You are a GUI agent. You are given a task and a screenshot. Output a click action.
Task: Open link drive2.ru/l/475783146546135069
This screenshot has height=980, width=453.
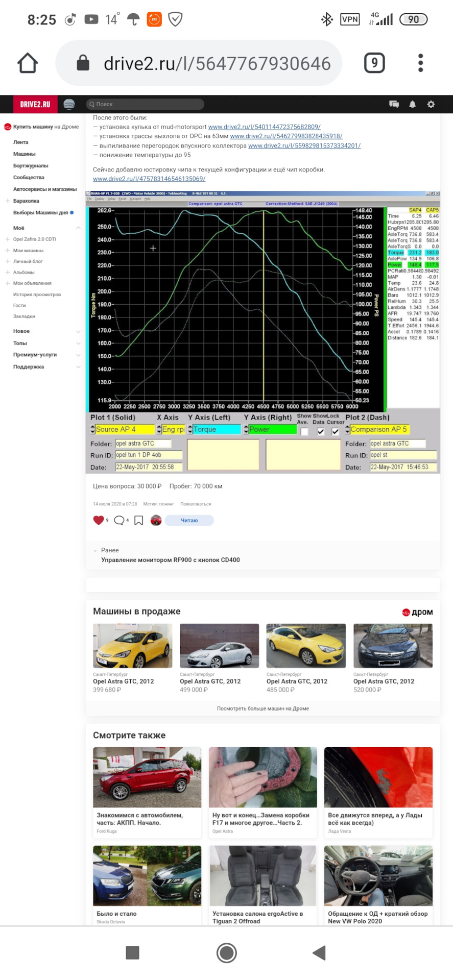(149, 179)
